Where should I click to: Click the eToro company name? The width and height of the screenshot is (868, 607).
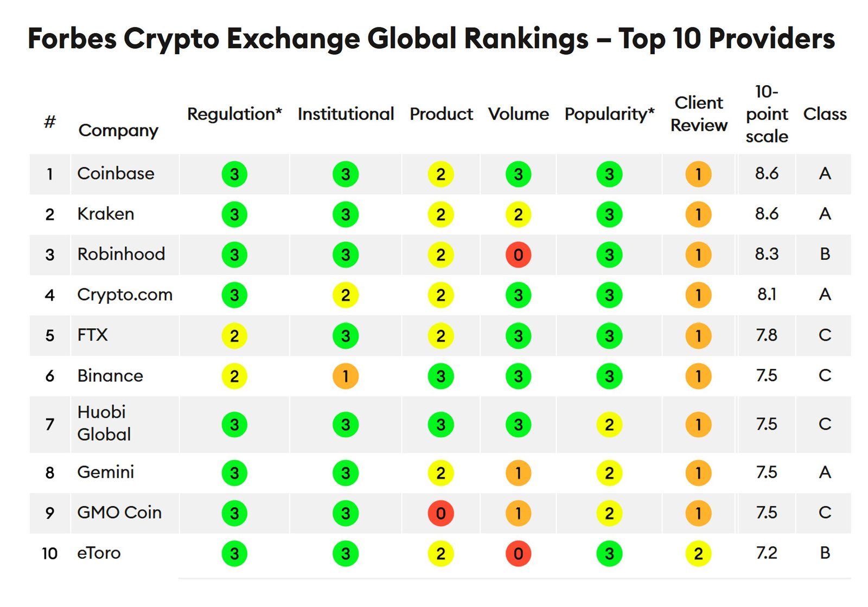[99, 553]
